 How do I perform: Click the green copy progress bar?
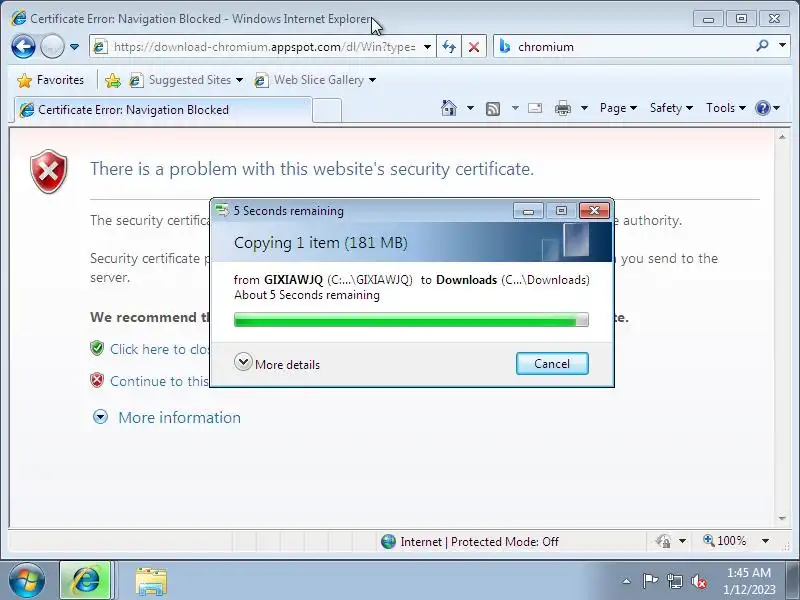click(411, 320)
